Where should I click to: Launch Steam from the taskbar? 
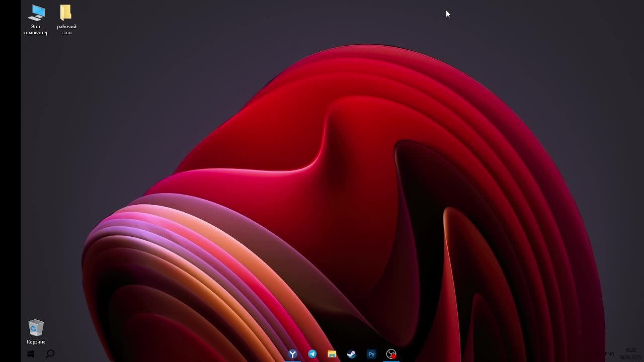[352, 354]
